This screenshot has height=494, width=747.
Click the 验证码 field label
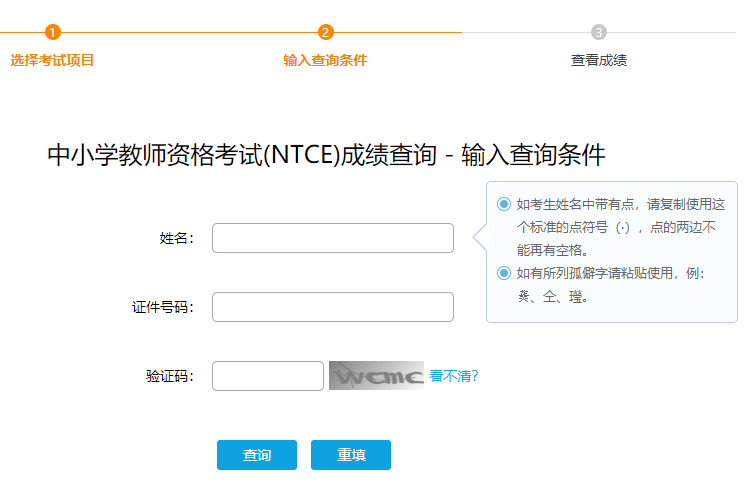(x=170, y=376)
